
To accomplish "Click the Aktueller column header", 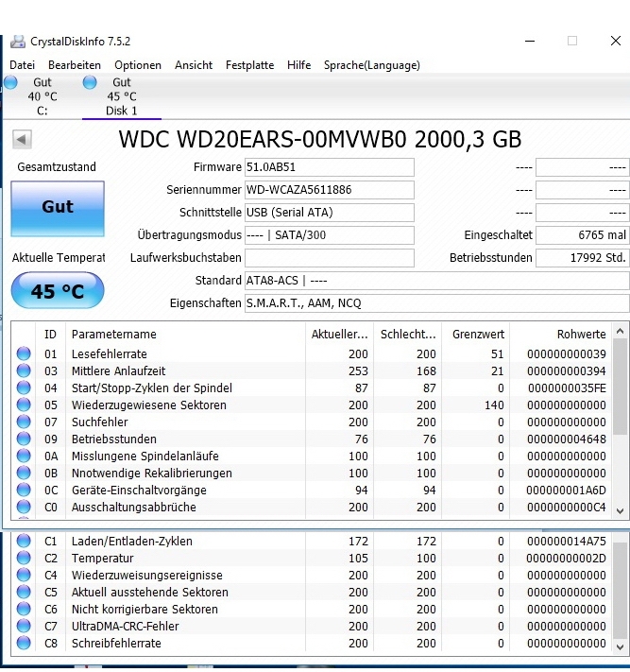I will (339, 335).
